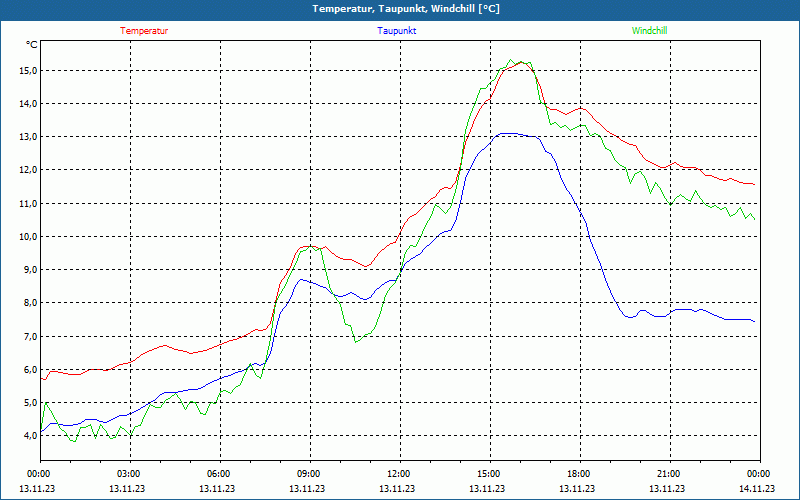This screenshot has width=800, height=500.
Task: Click the 21:00 time axis label
Action: [670, 474]
